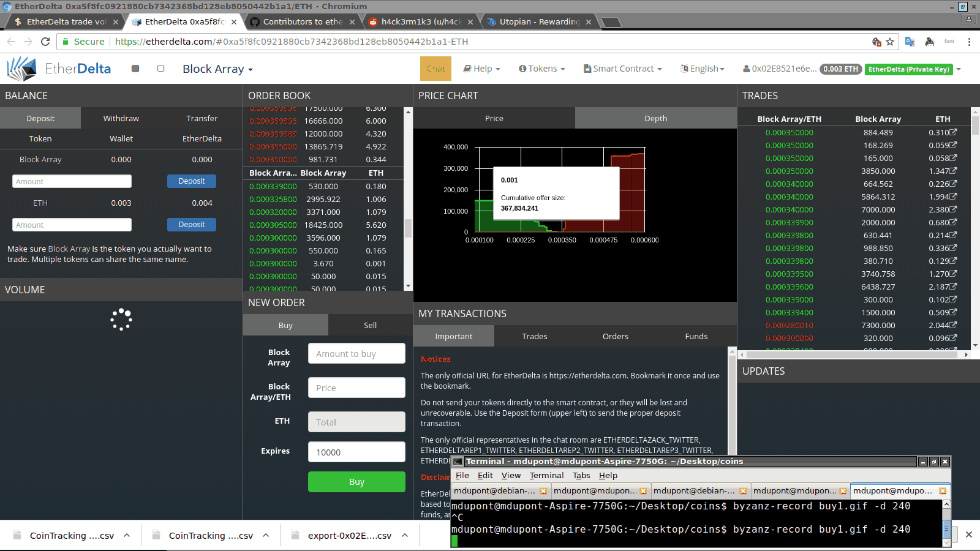The width and height of the screenshot is (980, 551).
Task: Click the Block Array deposit Amount field
Action: click(72, 181)
